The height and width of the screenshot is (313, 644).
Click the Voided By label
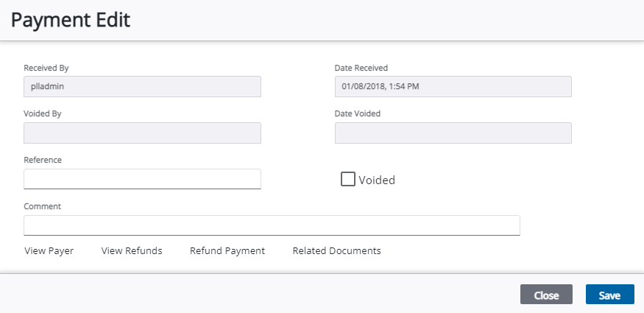42,114
